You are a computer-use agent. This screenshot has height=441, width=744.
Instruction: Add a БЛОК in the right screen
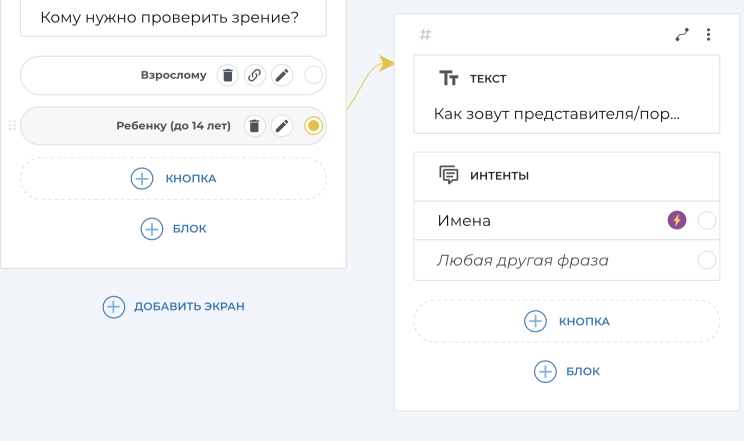[x=567, y=372]
